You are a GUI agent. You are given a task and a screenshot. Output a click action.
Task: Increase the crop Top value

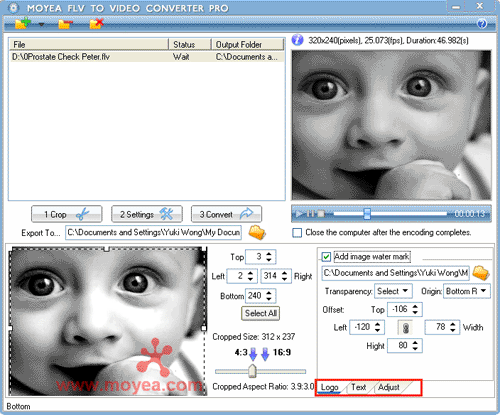[269, 254]
